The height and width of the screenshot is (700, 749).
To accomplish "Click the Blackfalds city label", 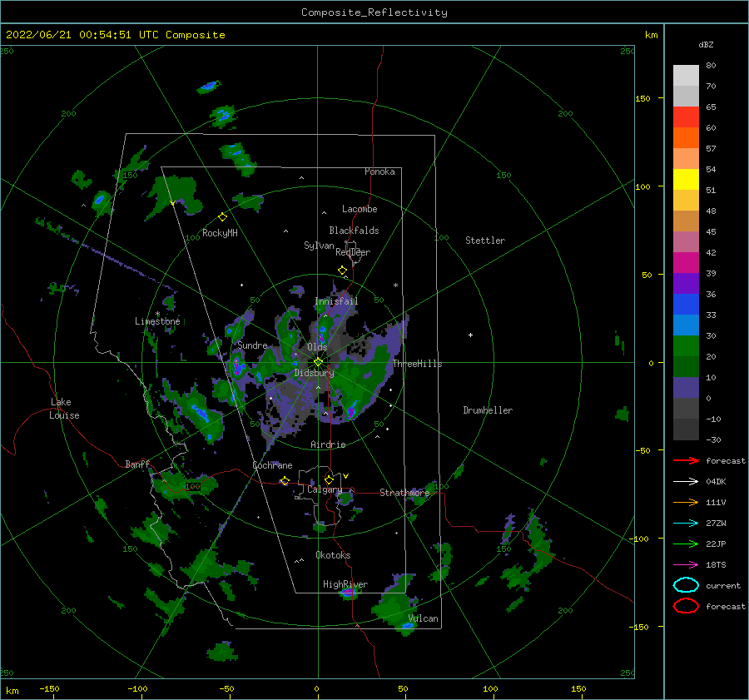I will [x=354, y=231].
